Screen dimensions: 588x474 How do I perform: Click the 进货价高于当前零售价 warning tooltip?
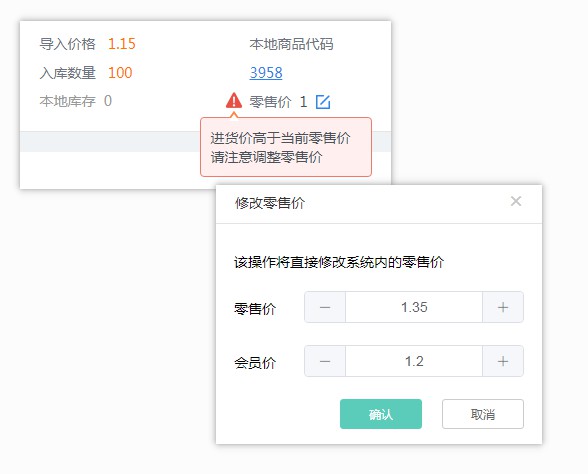pos(286,147)
